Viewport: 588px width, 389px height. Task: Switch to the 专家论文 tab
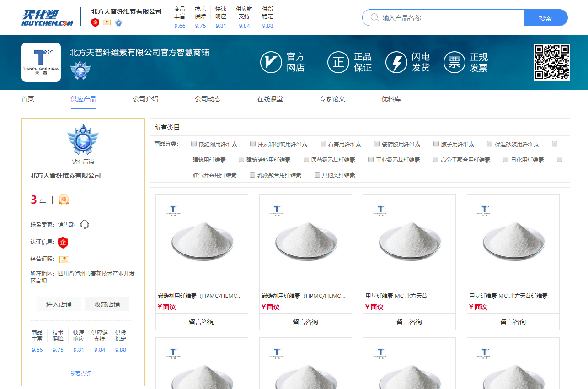(x=332, y=99)
